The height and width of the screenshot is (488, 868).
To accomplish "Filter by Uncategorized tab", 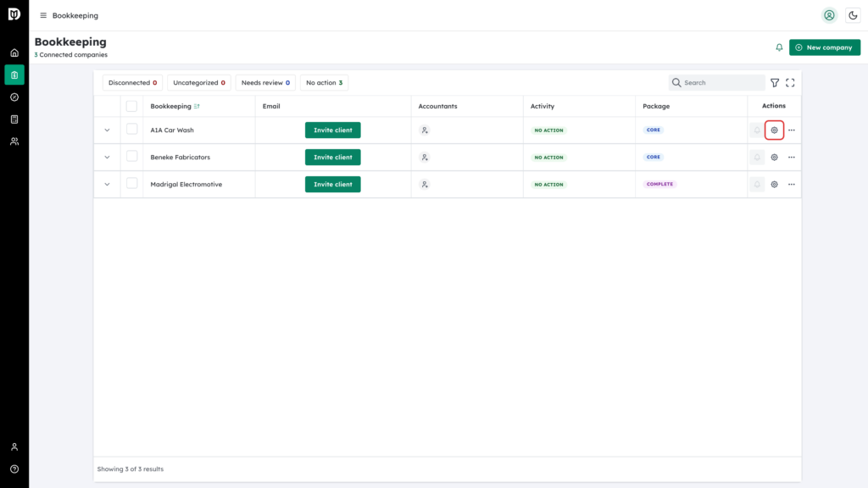I will coord(198,82).
